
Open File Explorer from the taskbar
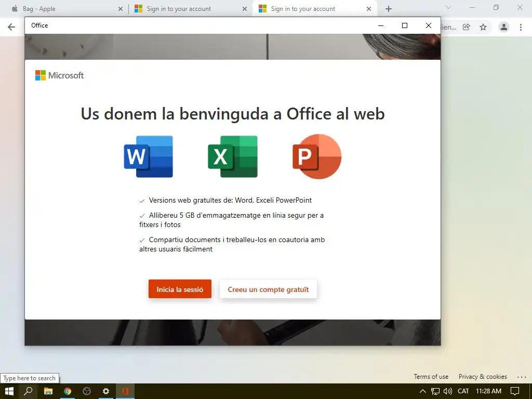tap(48, 391)
